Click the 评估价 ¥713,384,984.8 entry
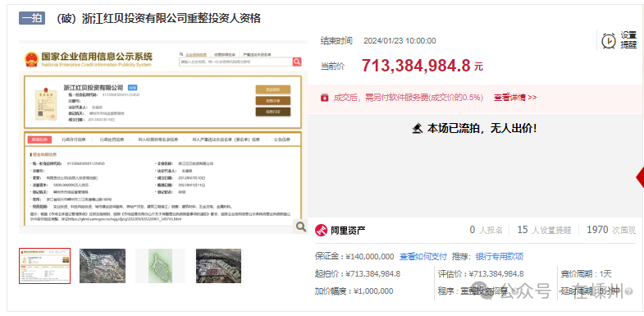The width and height of the screenshot is (644, 316). (481, 273)
